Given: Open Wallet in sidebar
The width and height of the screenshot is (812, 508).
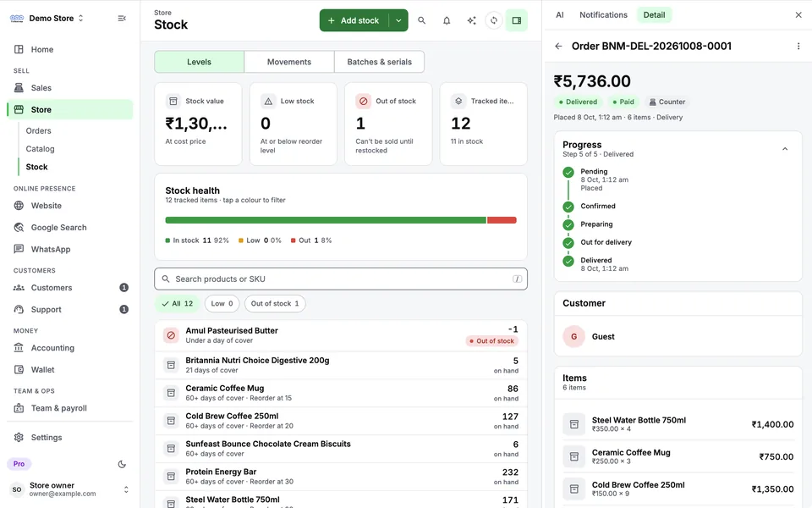Looking at the screenshot, I should (x=70, y=369).
